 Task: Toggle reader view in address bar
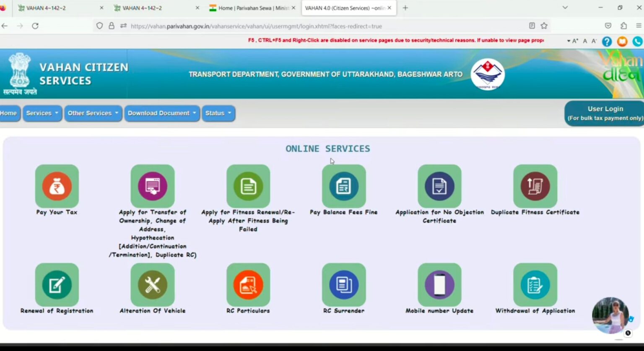(532, 26)
